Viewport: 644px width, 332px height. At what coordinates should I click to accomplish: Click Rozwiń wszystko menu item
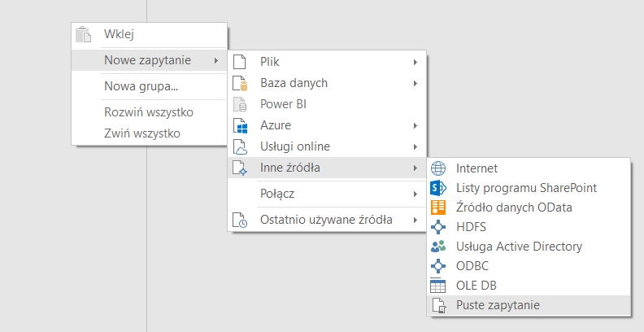pos(147,112)
